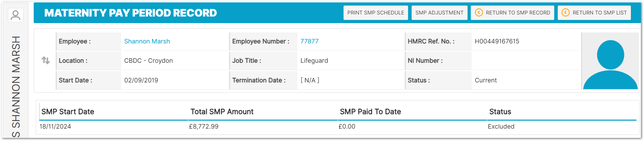Return to the SMP Record page
Viewport: 644px width, 141px height.
pyautogui.click(x=517, y=13)
